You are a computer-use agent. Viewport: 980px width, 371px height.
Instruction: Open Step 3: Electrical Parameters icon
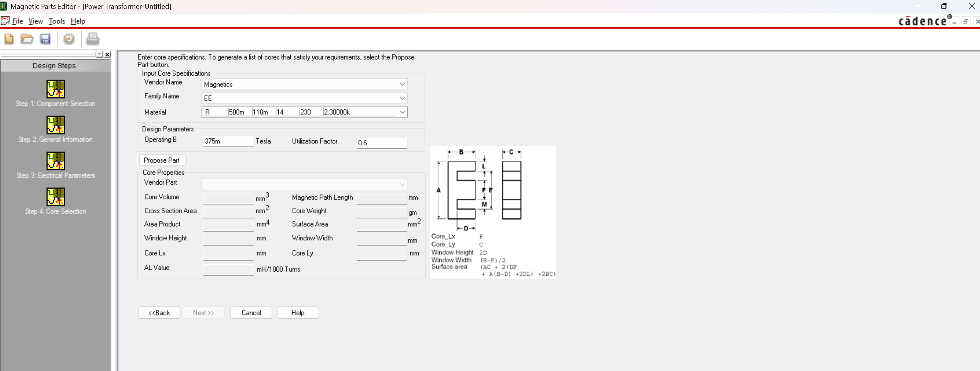(x=56, y=161)
